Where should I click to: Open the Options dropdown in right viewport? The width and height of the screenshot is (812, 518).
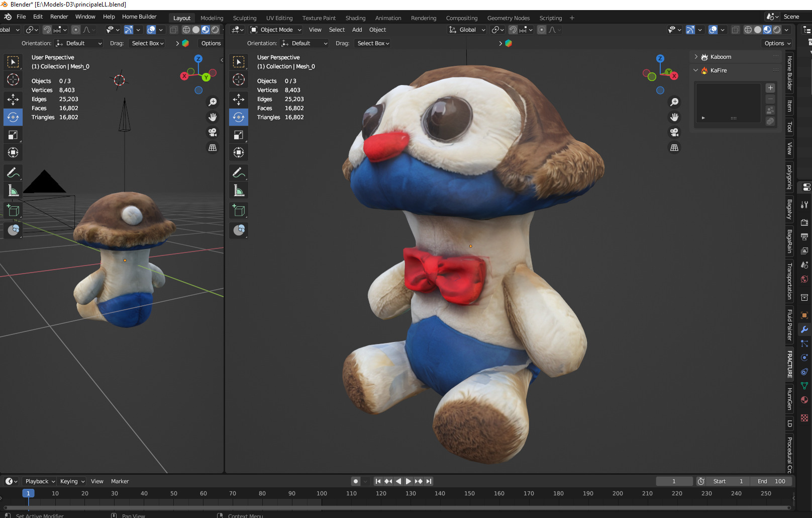click(x=777, y=43)
